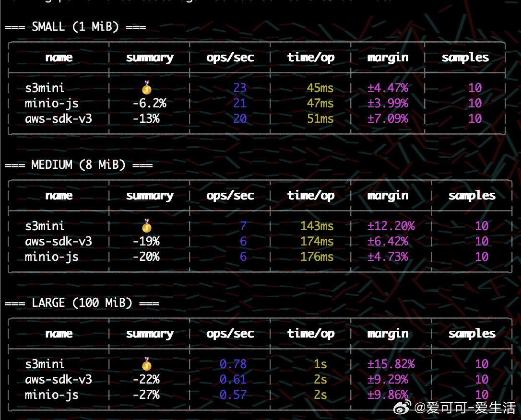Click the ±6.42% margin value
The height and width of the screenshot is (420, 521).
pyautogui.click(x=388, y=241)
